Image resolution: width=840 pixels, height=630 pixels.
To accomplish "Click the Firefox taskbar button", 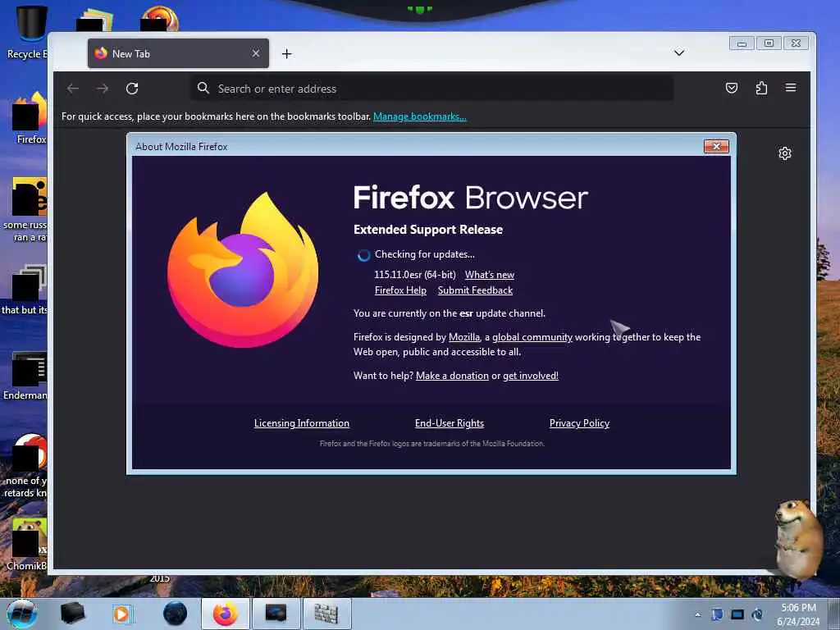I will tap(225, 614).
